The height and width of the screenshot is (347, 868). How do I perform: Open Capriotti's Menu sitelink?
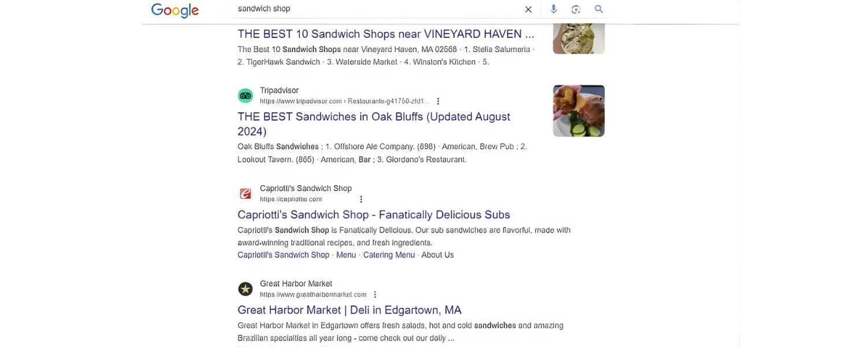pos(346,255)
